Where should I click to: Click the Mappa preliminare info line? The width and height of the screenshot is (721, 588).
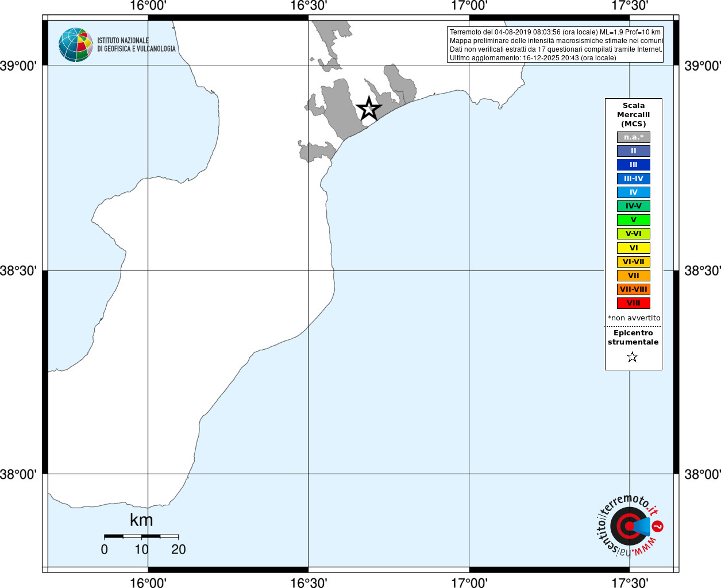point(556,41)
